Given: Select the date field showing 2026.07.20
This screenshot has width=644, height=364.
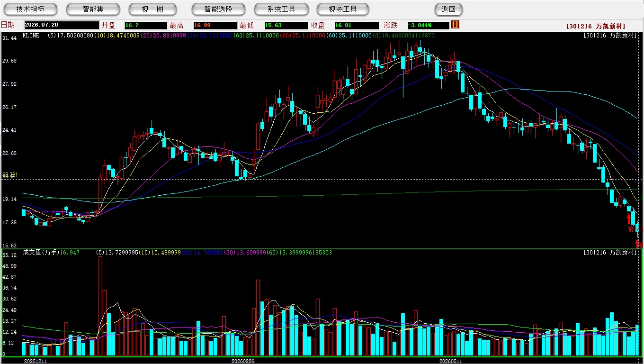Looking at the screenshot, I should click(62, 25).
